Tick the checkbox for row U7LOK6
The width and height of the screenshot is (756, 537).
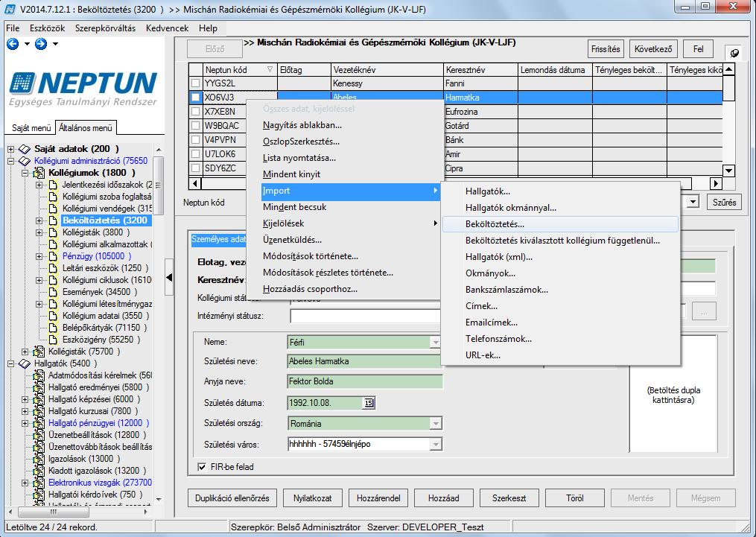[x=196, y=153]
